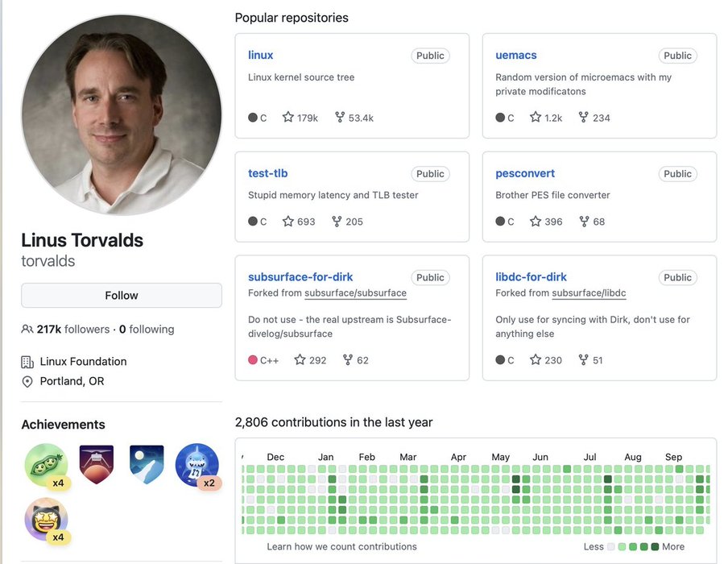Viewport: 728px width, 564px height.
Task: Click the fork count on pesconvert repository
Action: [598, 222]
